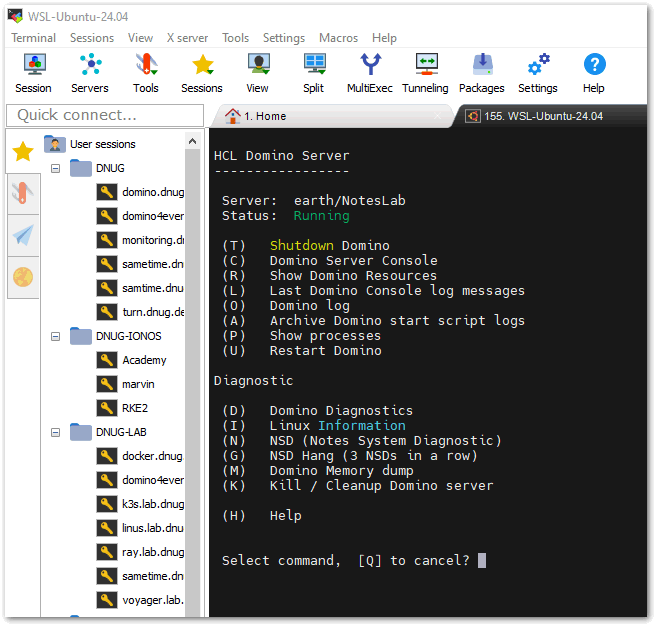Select the samtime.dnu session entry

pyautogui.click(x=153, y=288)
